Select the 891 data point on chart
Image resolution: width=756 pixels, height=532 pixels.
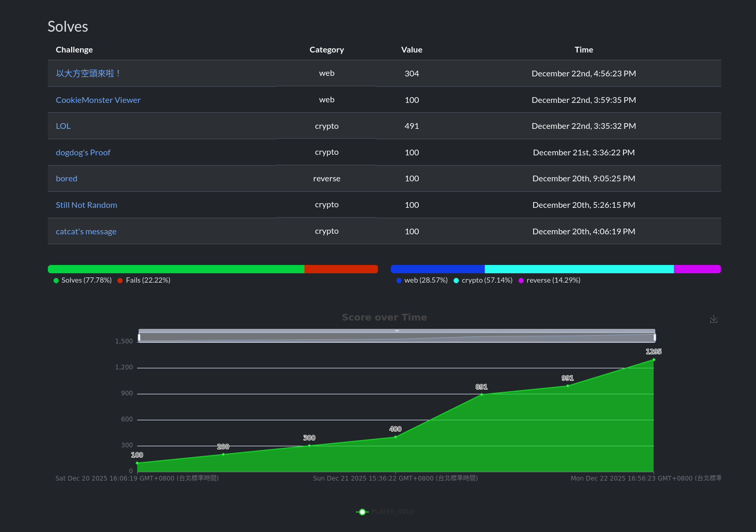pos(482,394)
